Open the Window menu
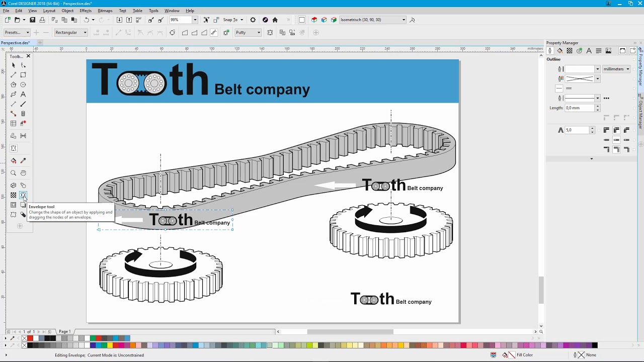644x362 pixels. pyautogui.click(x=172, y=11)
